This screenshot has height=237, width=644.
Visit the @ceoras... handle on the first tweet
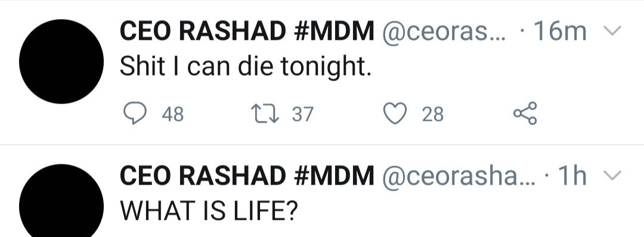[x=444, y=32]
